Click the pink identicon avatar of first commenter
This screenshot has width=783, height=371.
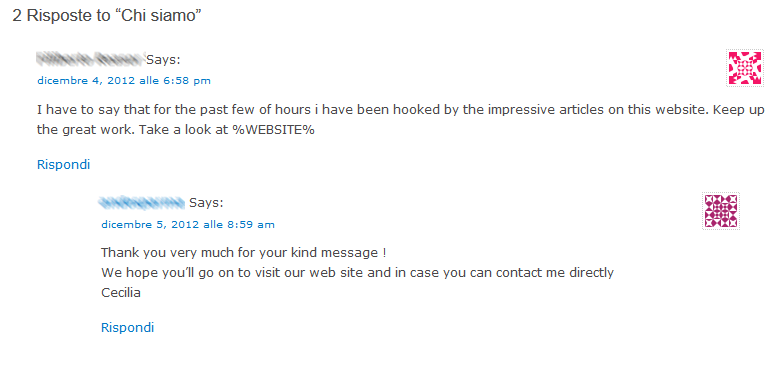tap(745, 68)
